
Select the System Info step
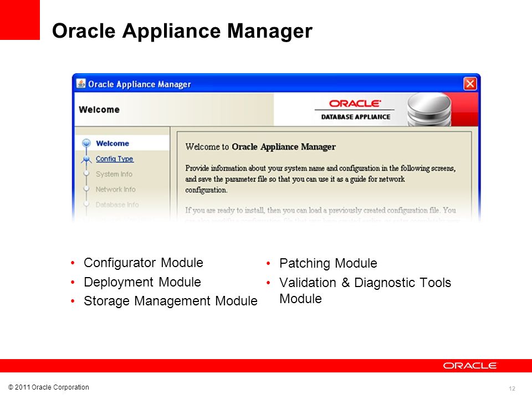(x=114, y=174)
